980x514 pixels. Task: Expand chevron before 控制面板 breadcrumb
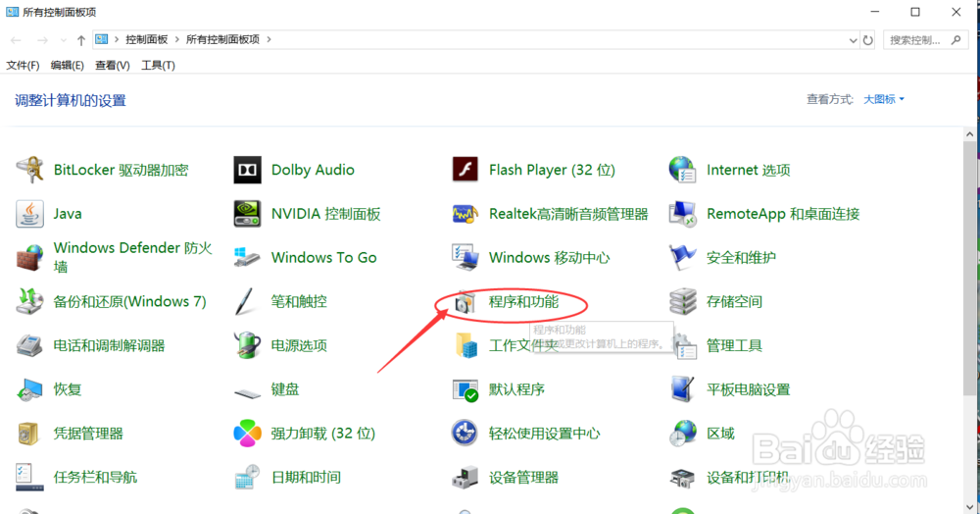[117, 39]
